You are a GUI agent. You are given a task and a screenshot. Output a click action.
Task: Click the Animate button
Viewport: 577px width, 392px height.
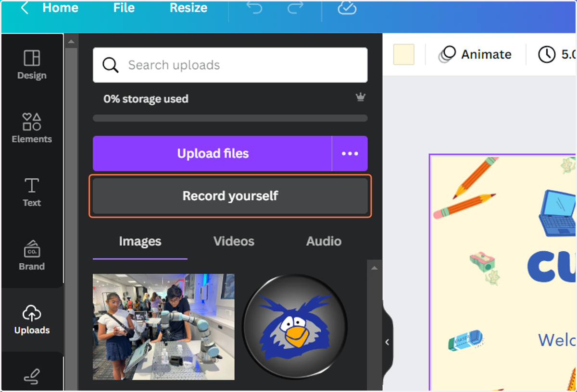tap(475, 54)
